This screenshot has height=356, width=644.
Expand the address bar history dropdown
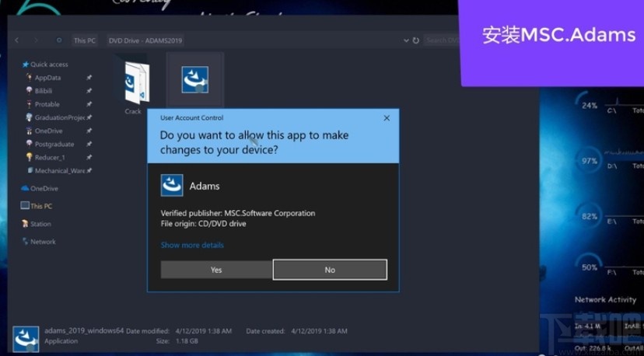pos(406,40)
